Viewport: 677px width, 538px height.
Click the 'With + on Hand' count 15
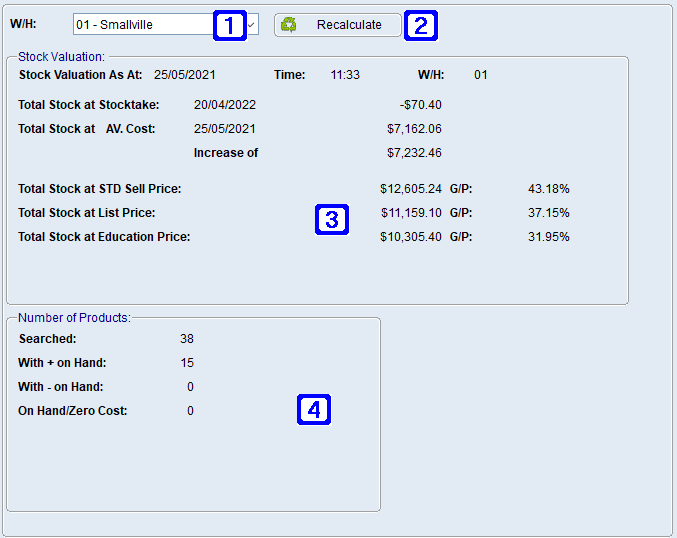pyautogui.click(x=187, y=363)
